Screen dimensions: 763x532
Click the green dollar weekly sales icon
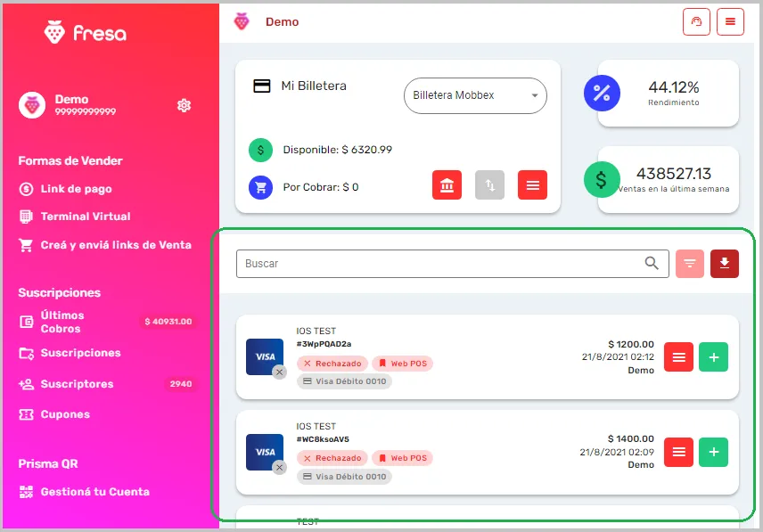pyautogui.click(x=602, y=179)
